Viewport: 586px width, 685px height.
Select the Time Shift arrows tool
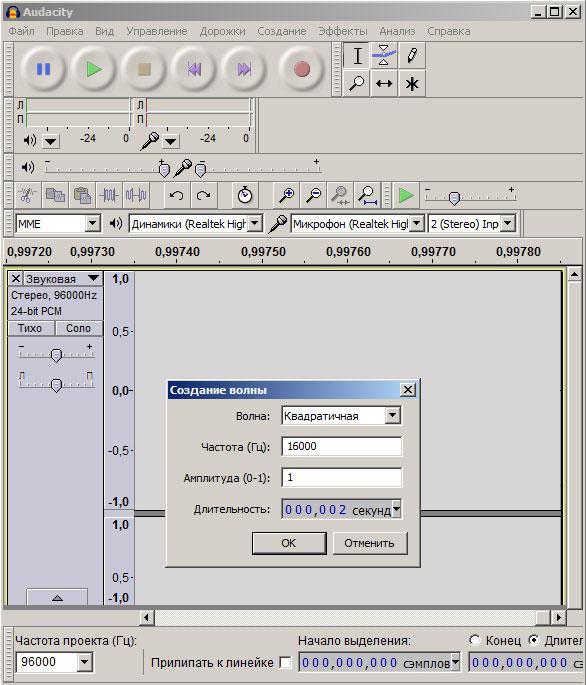click(384, 83)
